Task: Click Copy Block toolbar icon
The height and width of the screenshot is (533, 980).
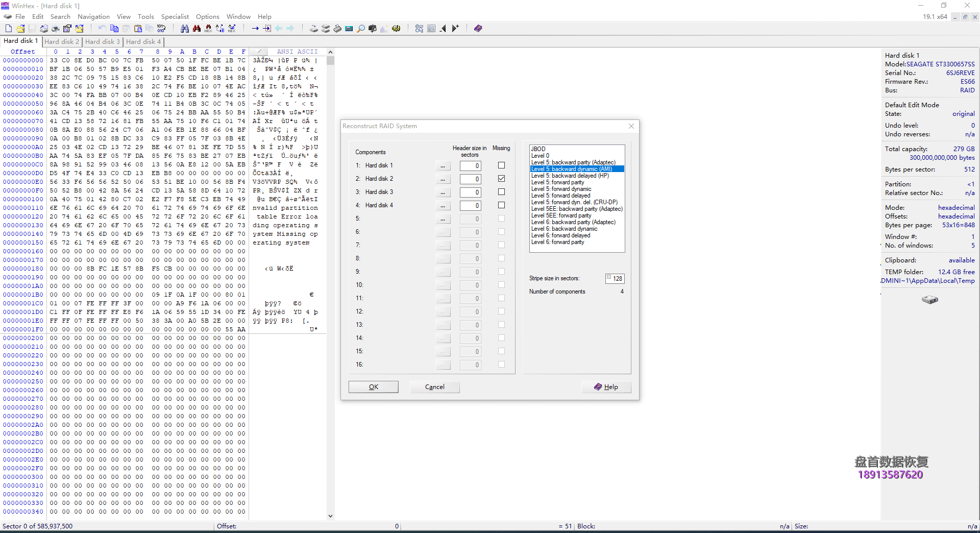Action: tap(114, 29)
